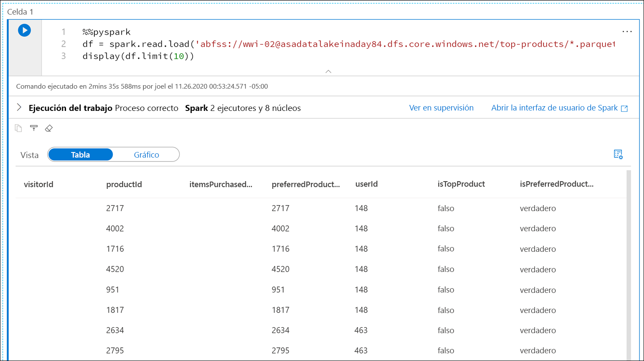Click the Vista label

[x=30, y=155]
